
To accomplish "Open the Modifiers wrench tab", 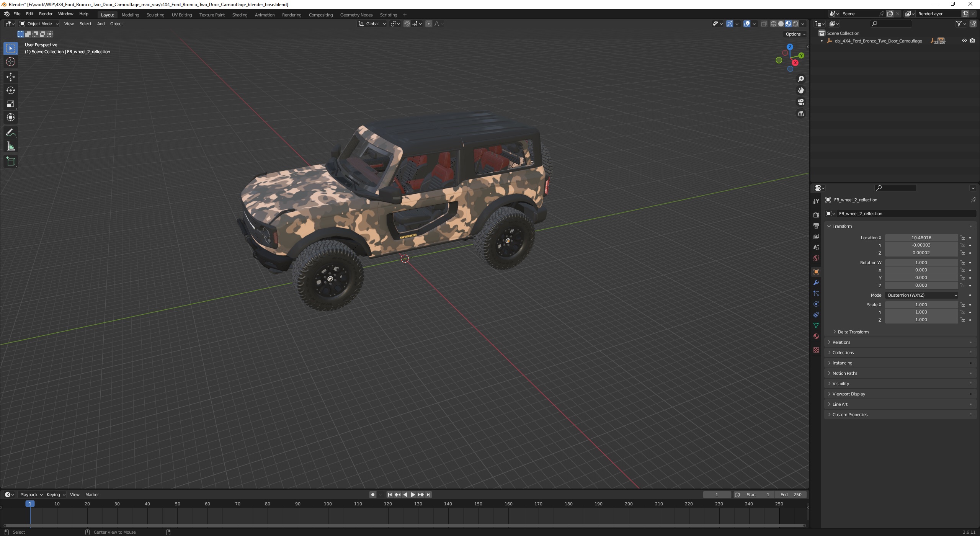I will [816, 283].
